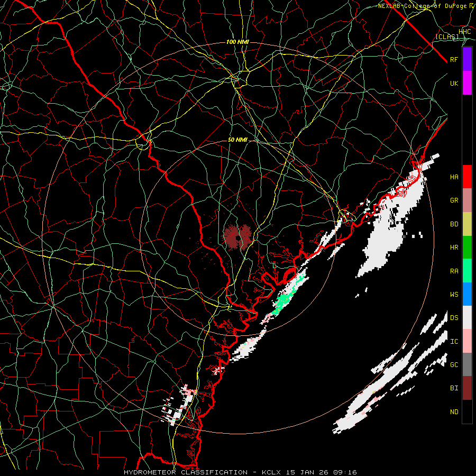Select the dusty-pink GR legend swatch
476x476 pixels.
point(467,200)
